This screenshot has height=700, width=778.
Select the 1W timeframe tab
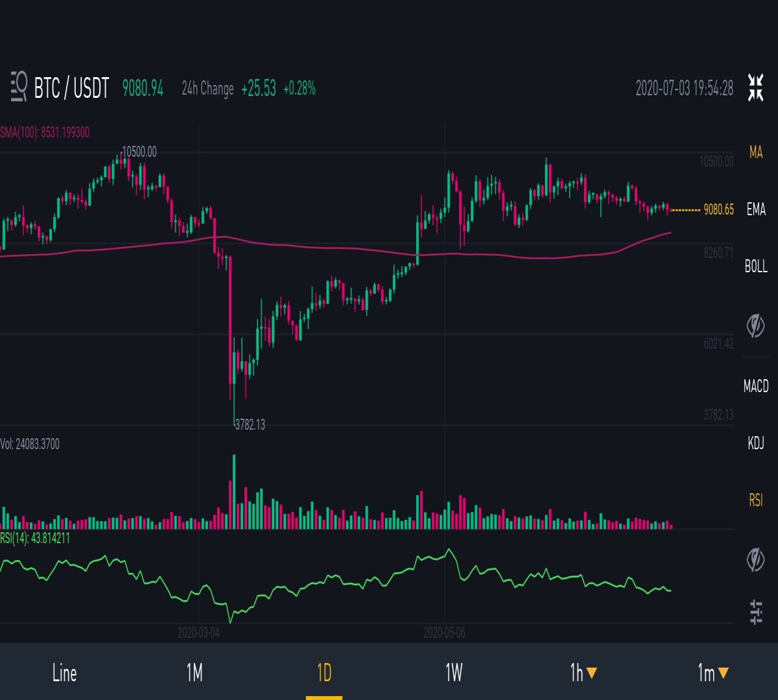[454, 673]
